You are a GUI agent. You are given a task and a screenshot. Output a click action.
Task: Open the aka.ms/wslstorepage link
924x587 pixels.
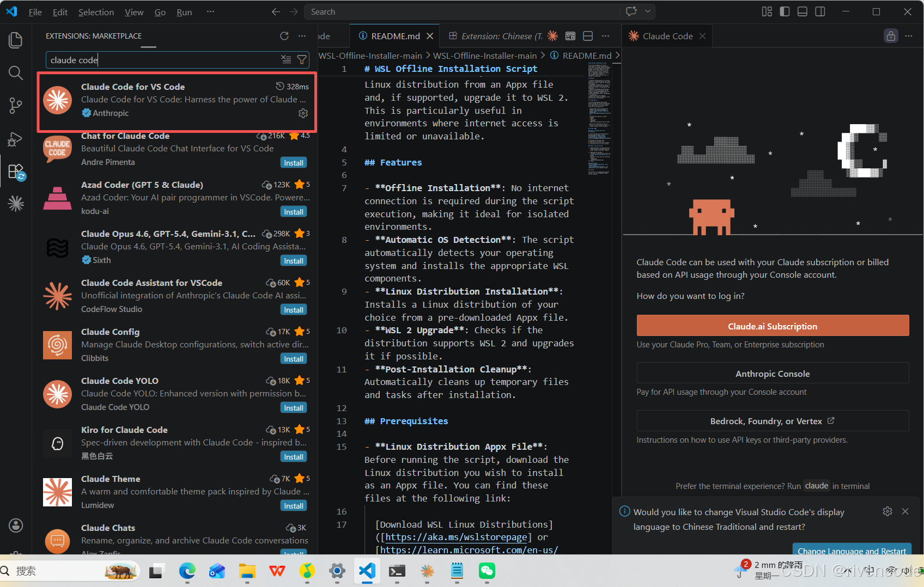click(456, 537)
